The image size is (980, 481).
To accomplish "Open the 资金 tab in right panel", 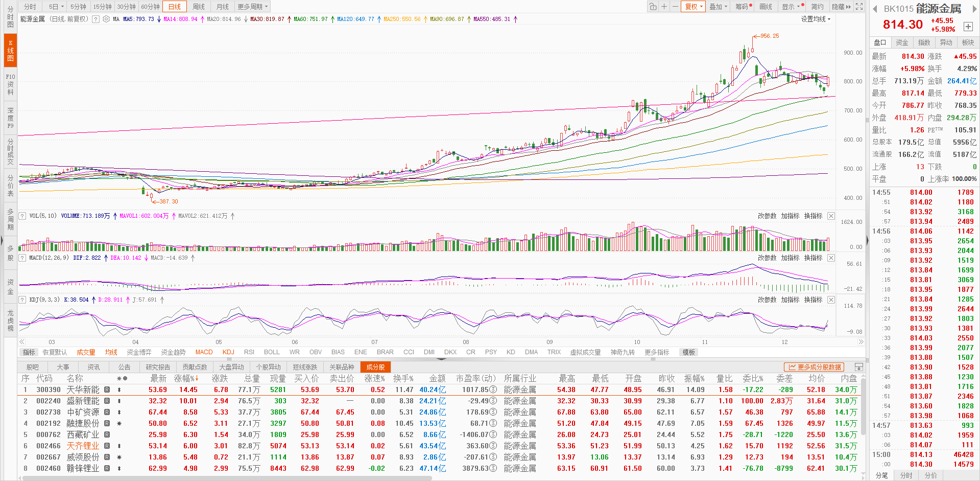I will click(902, 42).
